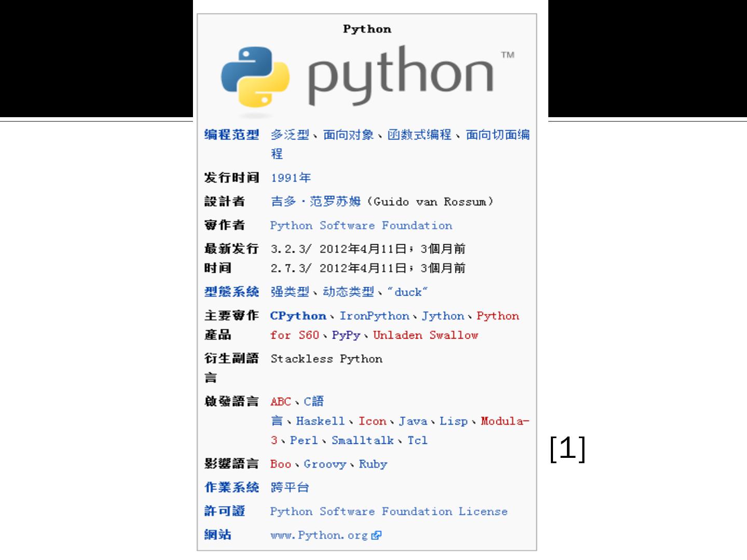747x560 pixels.
Task: Open the Icon language red link
Action: tap(372, 421)
